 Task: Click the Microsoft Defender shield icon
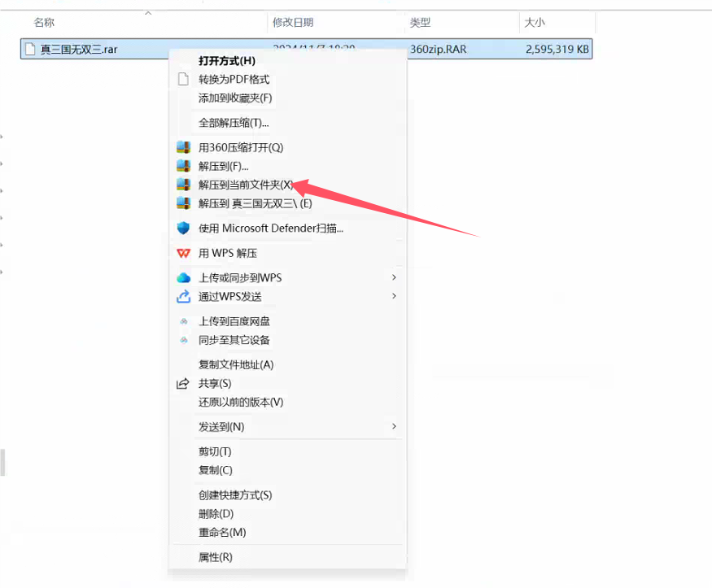click(183, 228)
